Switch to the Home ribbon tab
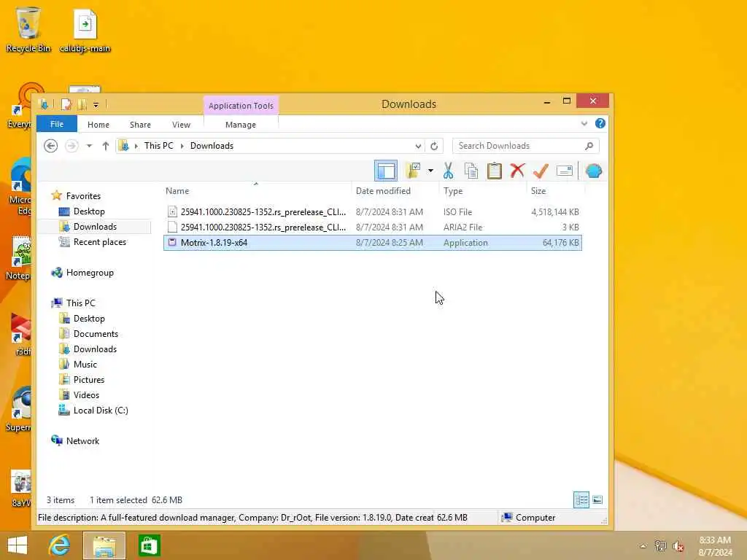Viewport: 747px width, 560px height. [x=98, y=124]
